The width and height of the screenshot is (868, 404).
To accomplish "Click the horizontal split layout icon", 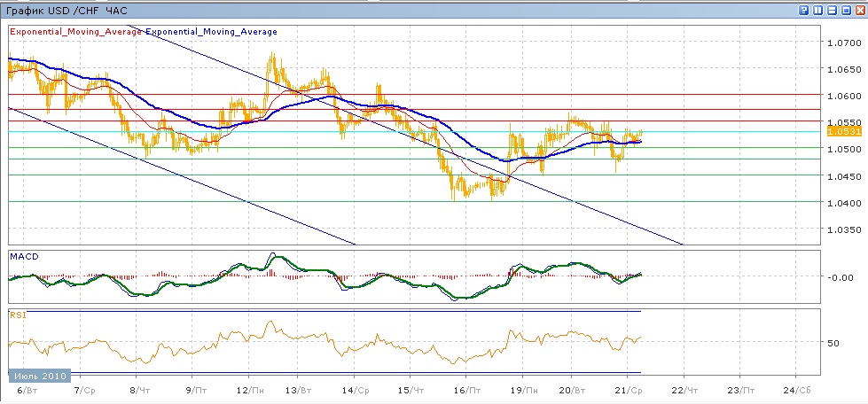I will [x=832, y=10].
